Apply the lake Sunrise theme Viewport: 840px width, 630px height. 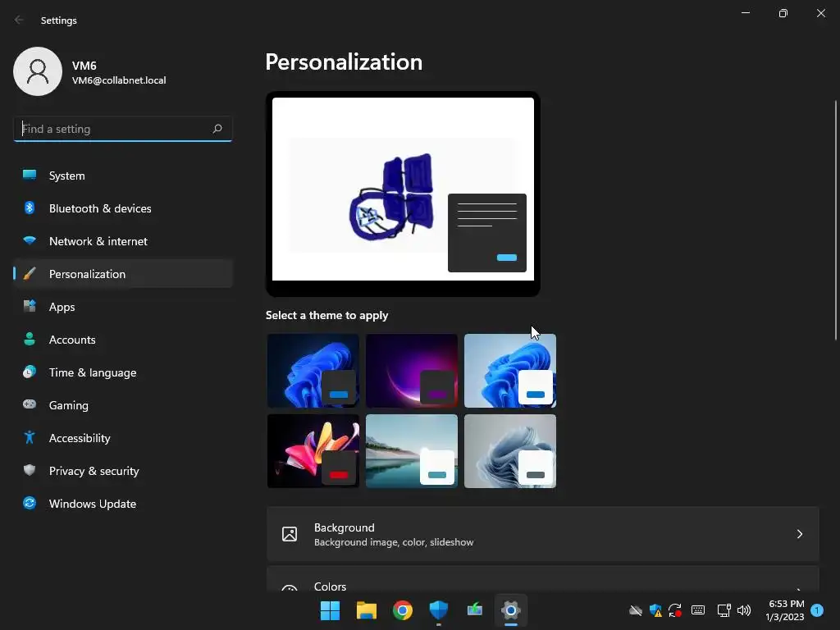pyautogui.click(x=412, y=451)
